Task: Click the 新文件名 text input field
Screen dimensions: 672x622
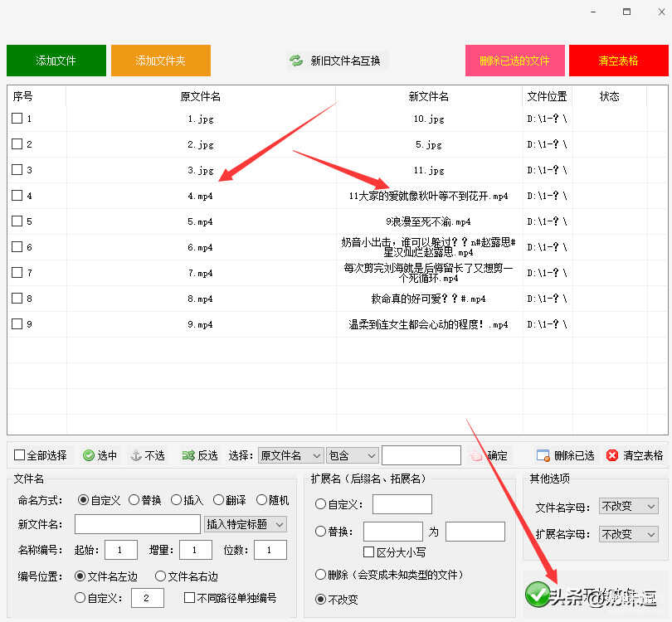Action: pyautogui.click(x=138, y=524)
